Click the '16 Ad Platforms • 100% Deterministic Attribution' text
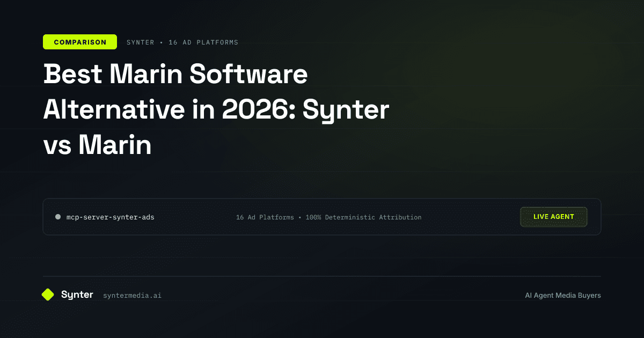Screen dimensions: 644x338 pyautogui.click(x=328, y=217)
